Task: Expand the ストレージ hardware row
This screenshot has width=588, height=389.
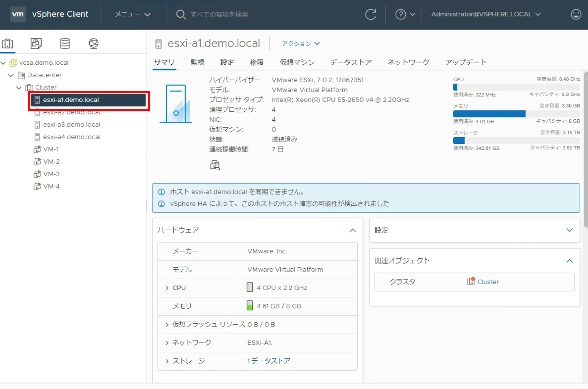Action: (167, 361)
